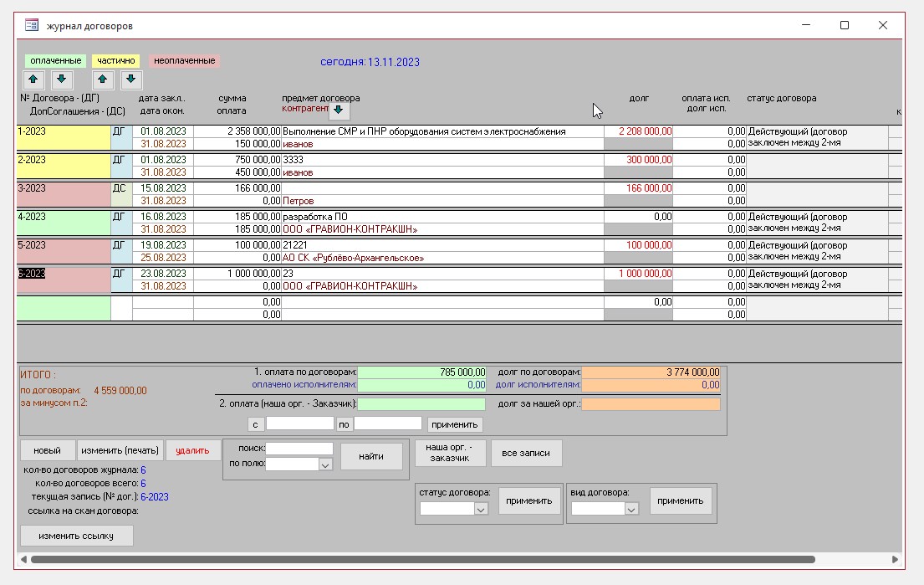Expand the статус договора combo box
This screenshot has width=924, height=585.
[480, 509]
